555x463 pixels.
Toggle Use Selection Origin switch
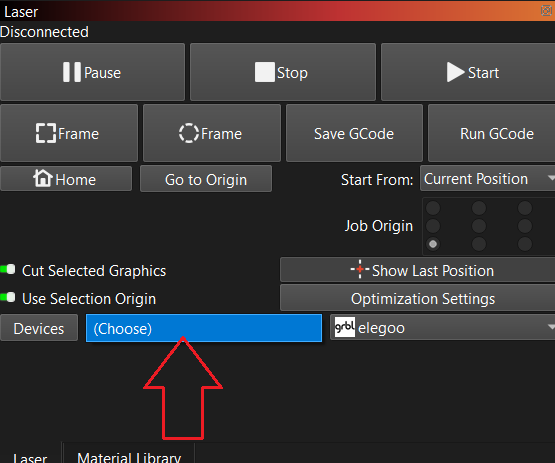point(8,297)
